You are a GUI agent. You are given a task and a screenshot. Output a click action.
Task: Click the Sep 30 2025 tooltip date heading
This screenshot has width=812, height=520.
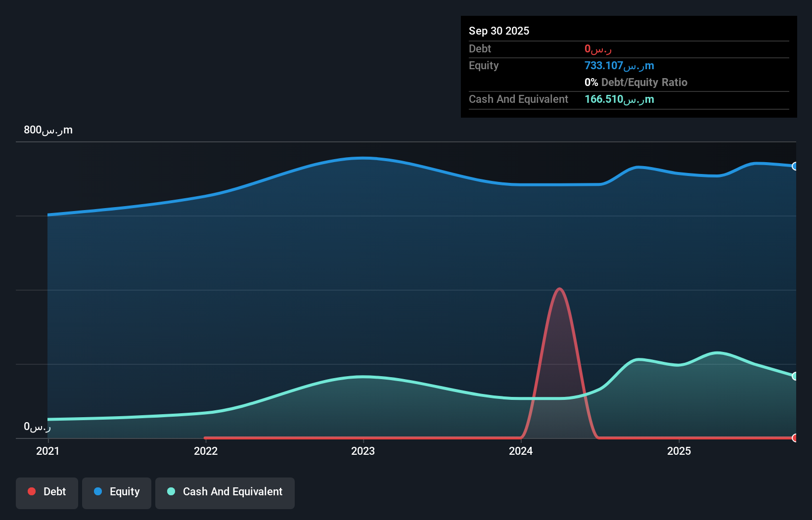tap(499, 31)
